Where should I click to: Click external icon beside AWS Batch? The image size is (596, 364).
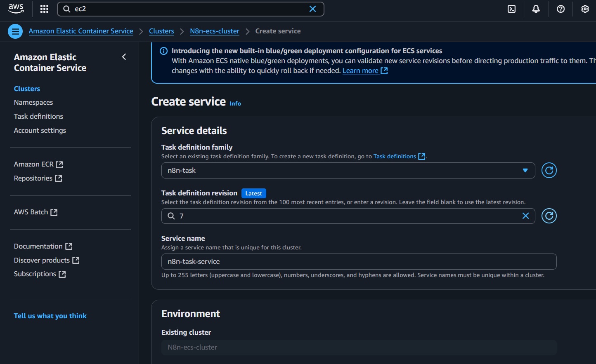pyautogui.click(x=54, y=212)
